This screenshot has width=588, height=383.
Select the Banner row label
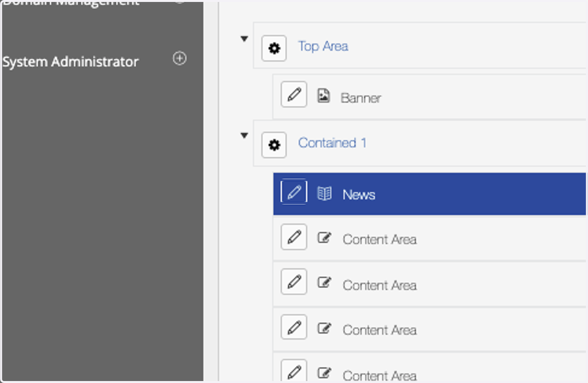361,98
